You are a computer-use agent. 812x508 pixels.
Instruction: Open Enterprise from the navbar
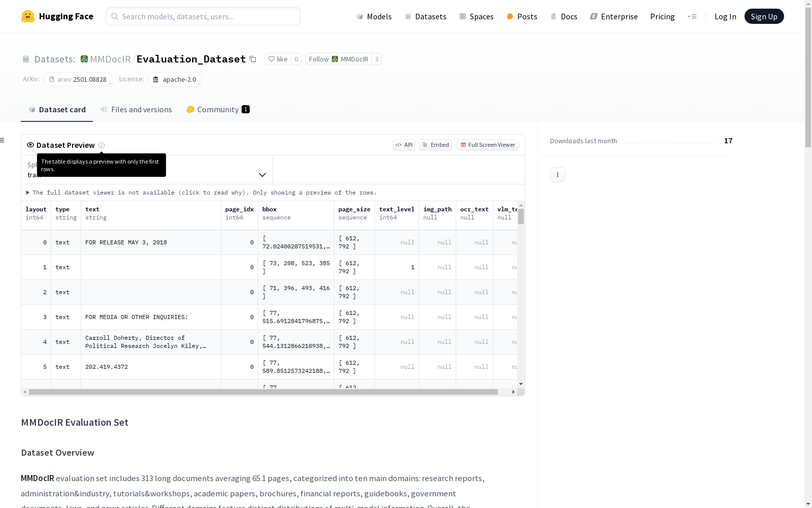pyautogui.click(x=614, y=16)
